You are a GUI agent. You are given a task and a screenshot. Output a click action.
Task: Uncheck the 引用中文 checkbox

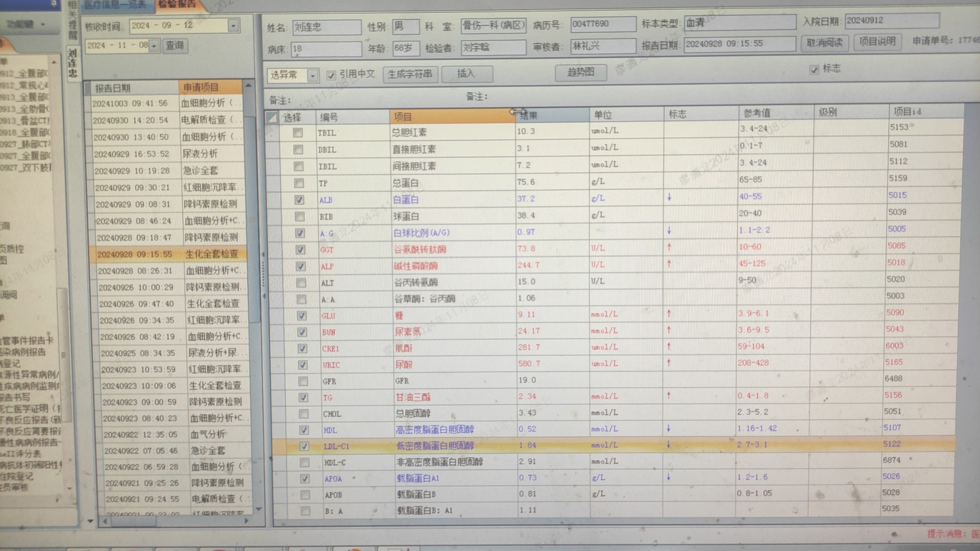[331, 75]
